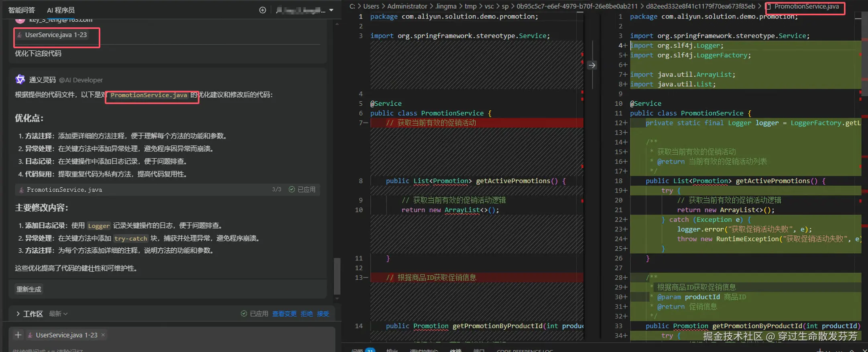Click the applied status icon in the workspace bar
The width and height of the screenshot is (868, 352).
point(244,313)
